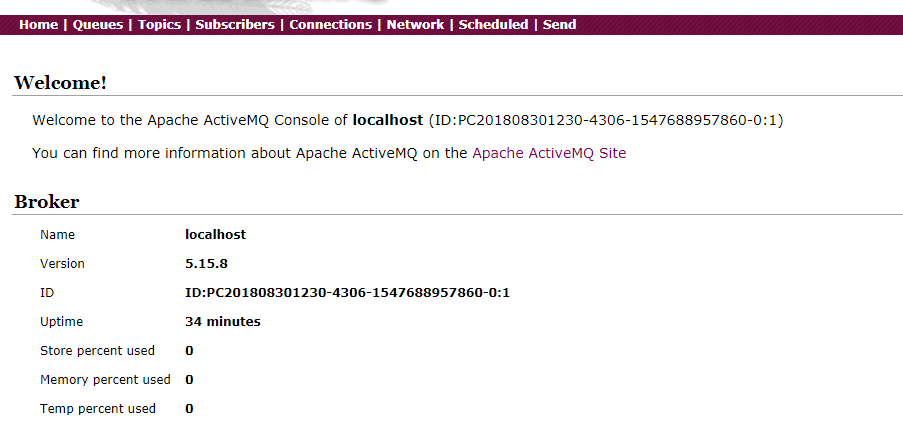Click the ID in parentheses after localhost
Image resolution: width=903 pixels, height=424 pixels.
click(x=606, y=120)
